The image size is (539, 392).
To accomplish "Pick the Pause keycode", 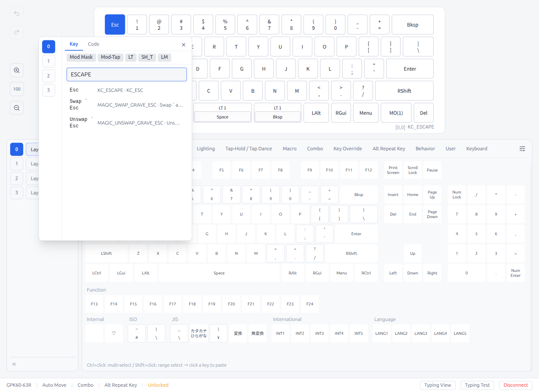I will point(432,170).
